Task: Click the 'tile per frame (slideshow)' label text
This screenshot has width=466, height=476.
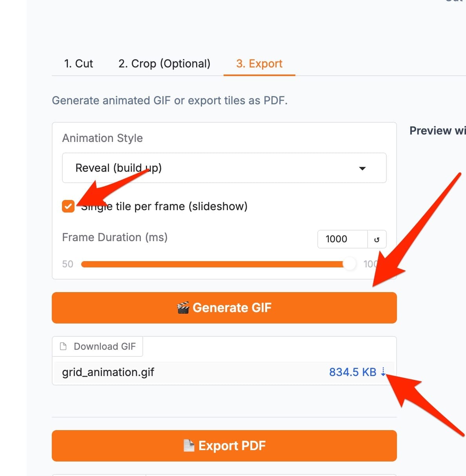Action: point(181,206)
